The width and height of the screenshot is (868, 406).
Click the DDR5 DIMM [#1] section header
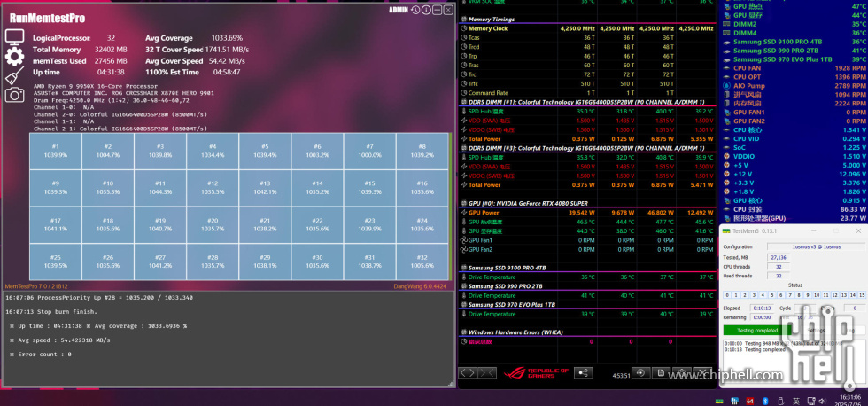[587, 102]
